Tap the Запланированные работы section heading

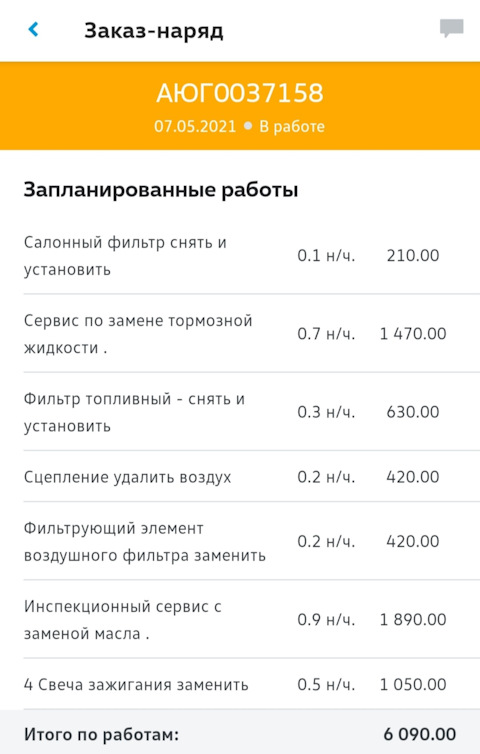[161, 190]
